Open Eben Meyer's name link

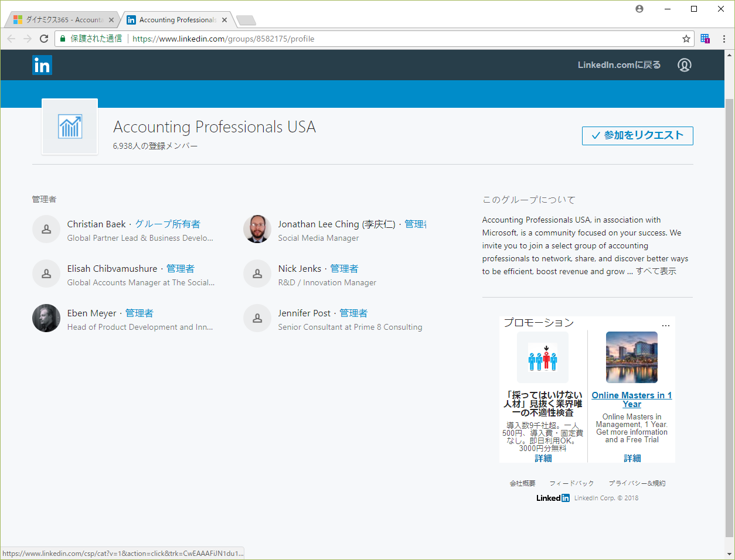tap(92, 313)
